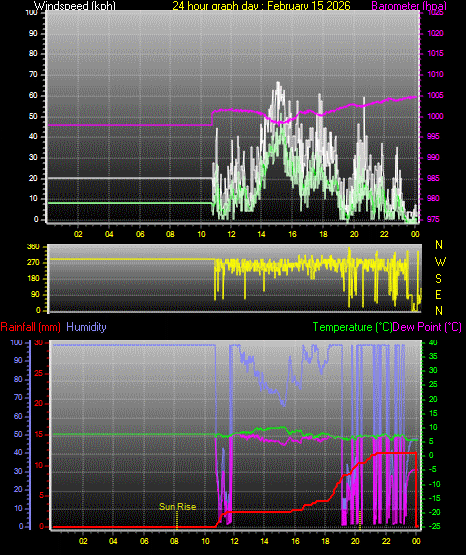Click the 1005 barometer scale value
This screenshot has width=466, height=555.
pyautogui.click(x=436, y=95)
